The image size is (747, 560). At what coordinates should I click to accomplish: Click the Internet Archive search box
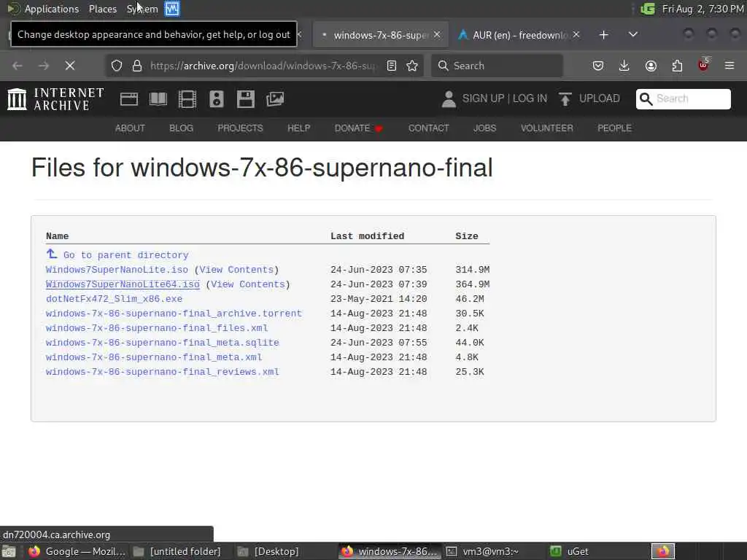pyautogui.click(x=683, y=98)
